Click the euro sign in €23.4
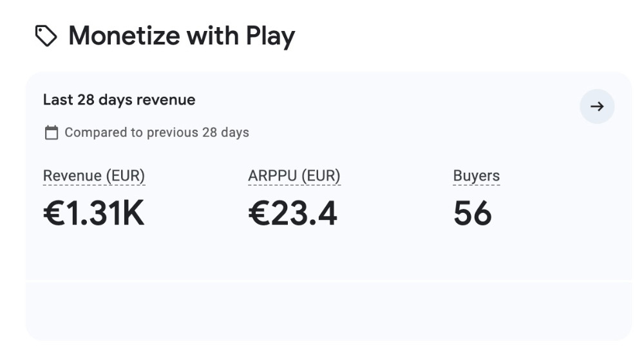Viewport: 644px width, 354px height. 259,213
